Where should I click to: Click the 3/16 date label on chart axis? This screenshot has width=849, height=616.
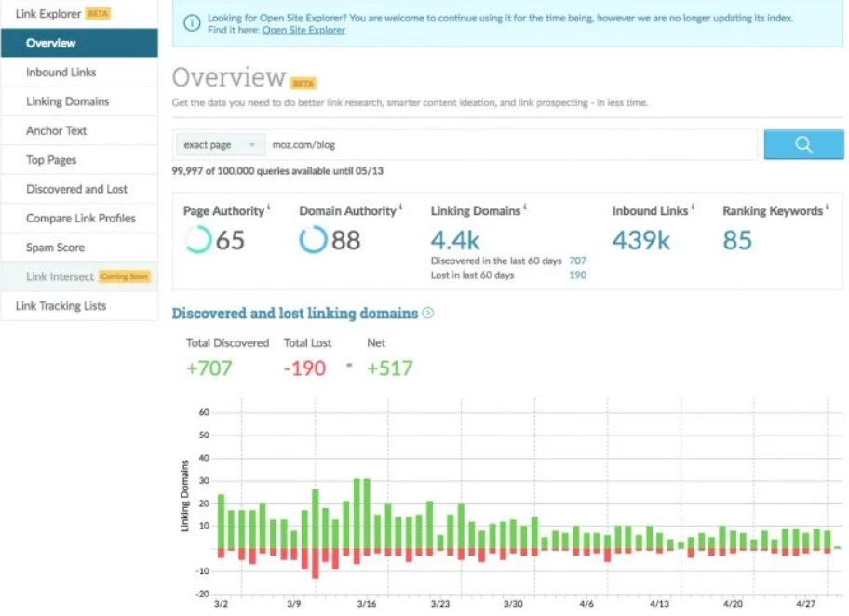pos(367,604)
